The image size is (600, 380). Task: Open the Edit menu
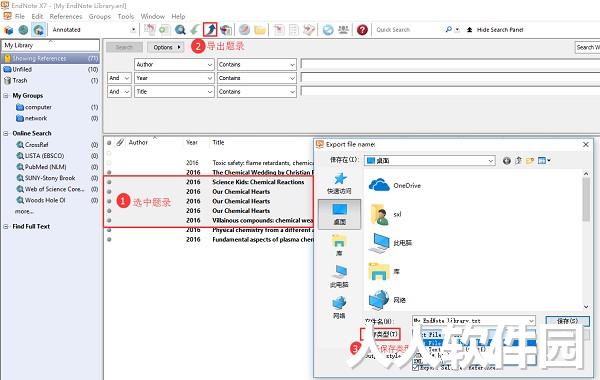37,16
